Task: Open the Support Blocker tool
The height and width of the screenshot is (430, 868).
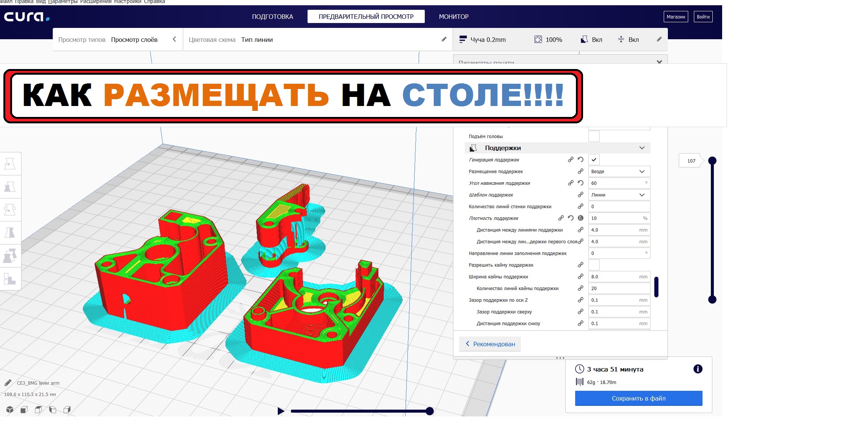Action: 10,279
